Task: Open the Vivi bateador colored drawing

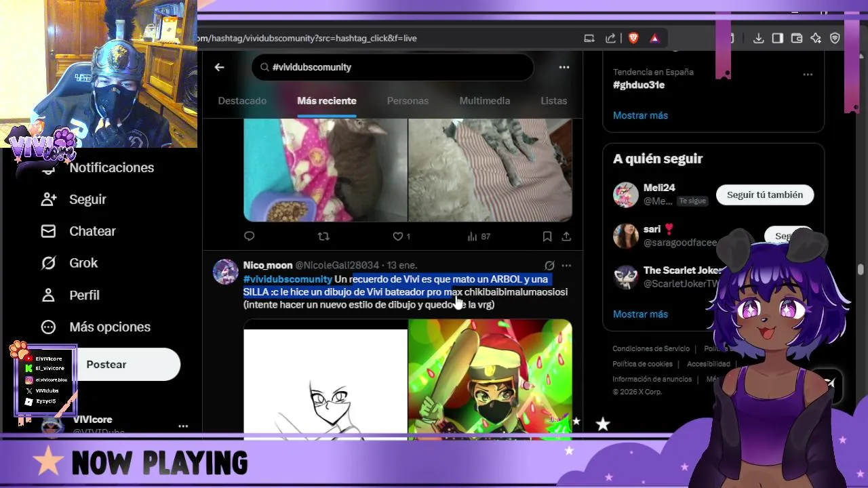Action: coord(490,380)
